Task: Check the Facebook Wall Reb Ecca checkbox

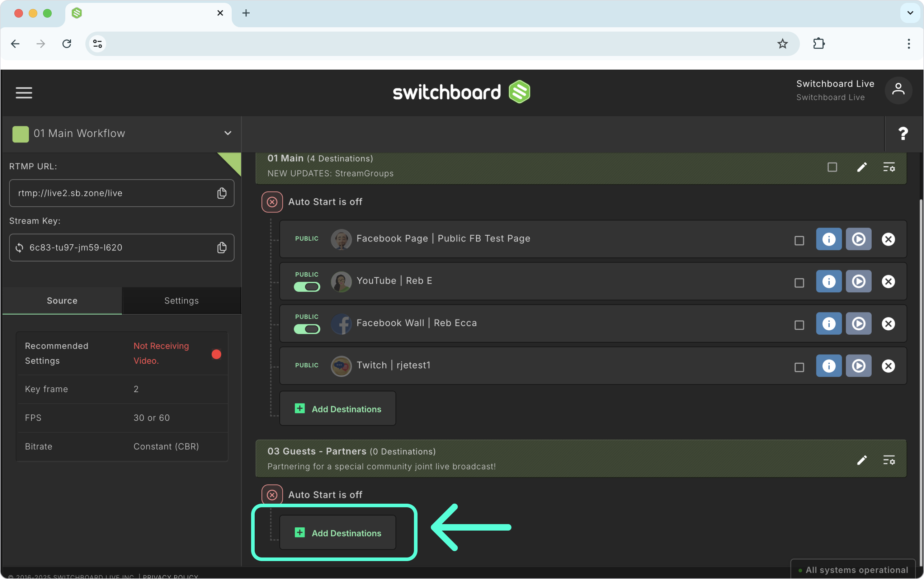Action: [x=799, y=325]
